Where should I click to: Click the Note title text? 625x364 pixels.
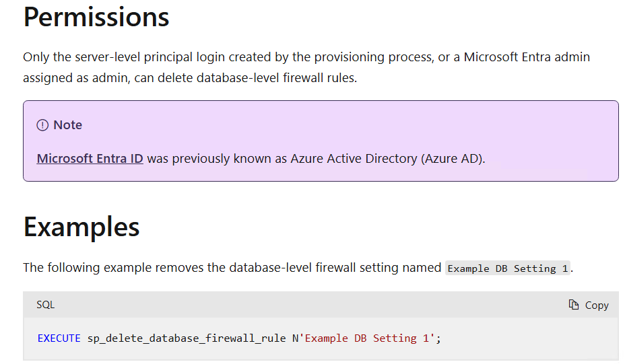click(x=68, y=125)
